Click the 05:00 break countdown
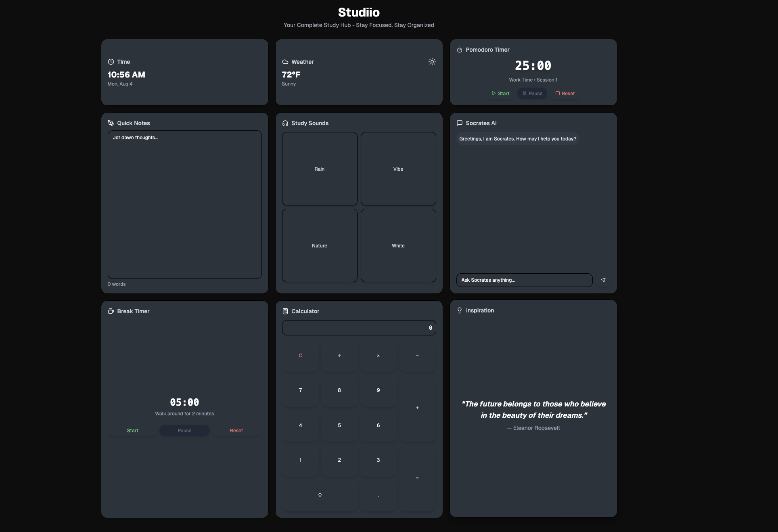 [x=184, y=402]
